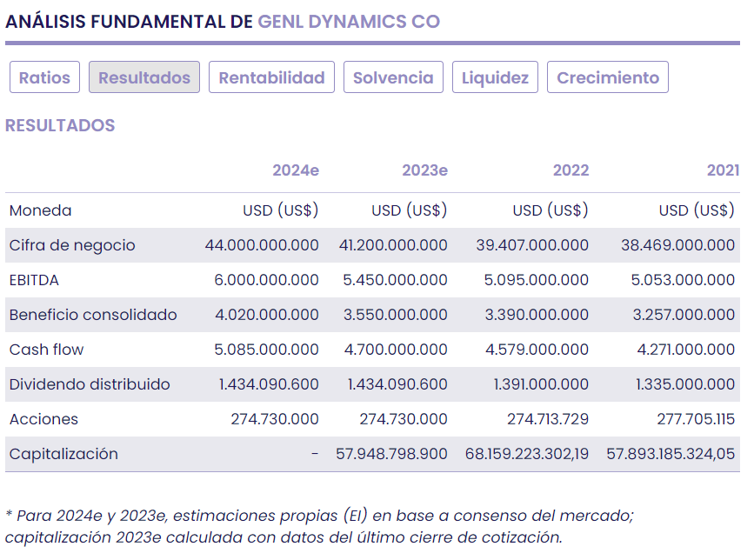Switch to the Rentabilidad tab

[271, 77]
